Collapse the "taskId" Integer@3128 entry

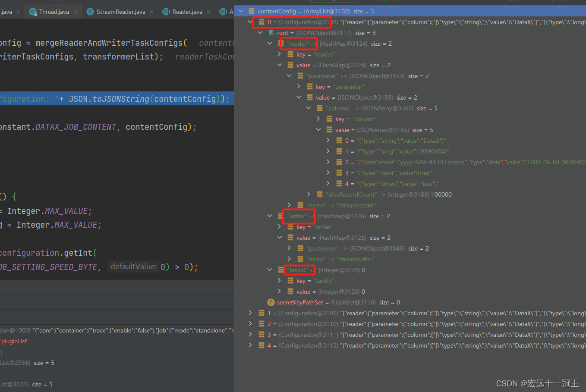[x=270, y=270]
